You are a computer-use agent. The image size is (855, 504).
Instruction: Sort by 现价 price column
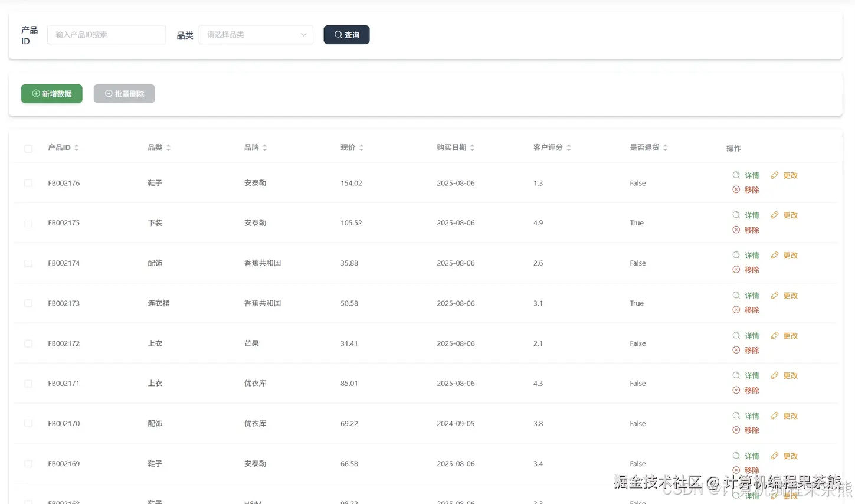pyautogui.click(x=352, y=148)
